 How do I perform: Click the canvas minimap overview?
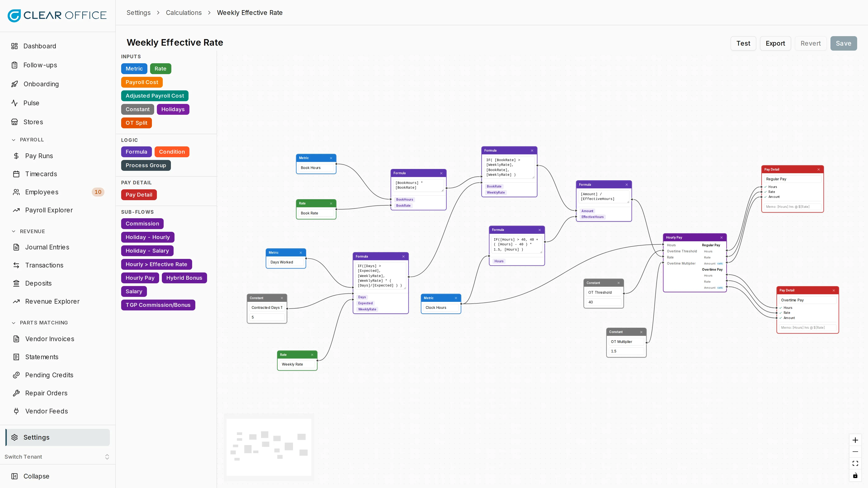tap(269, 447)
